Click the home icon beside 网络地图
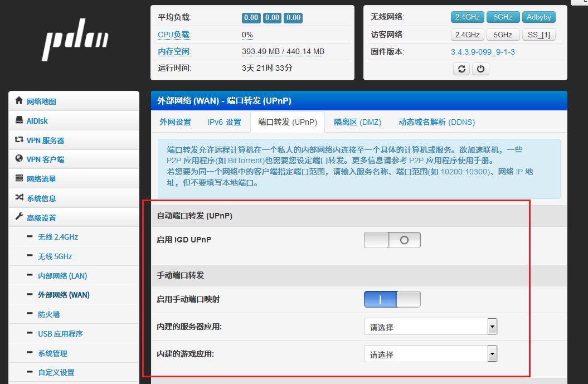The height and width of the screenshot is (384, 588). [19, 101]
